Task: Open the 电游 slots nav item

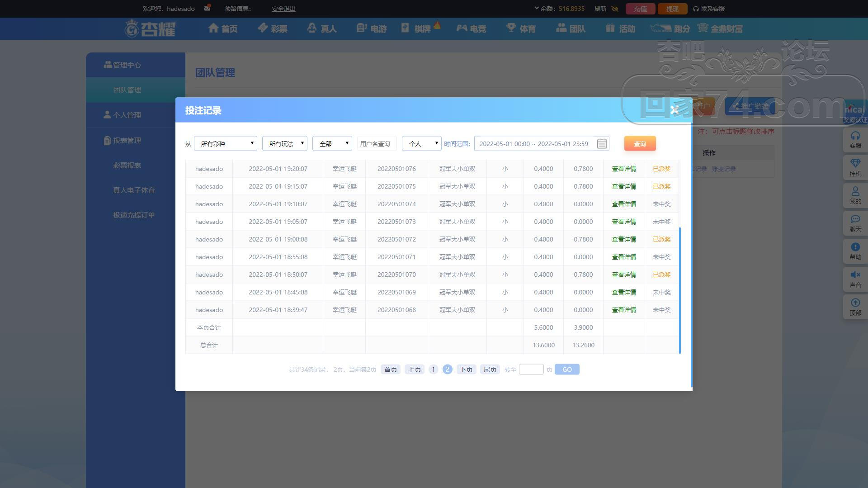Action: [372, 28]
